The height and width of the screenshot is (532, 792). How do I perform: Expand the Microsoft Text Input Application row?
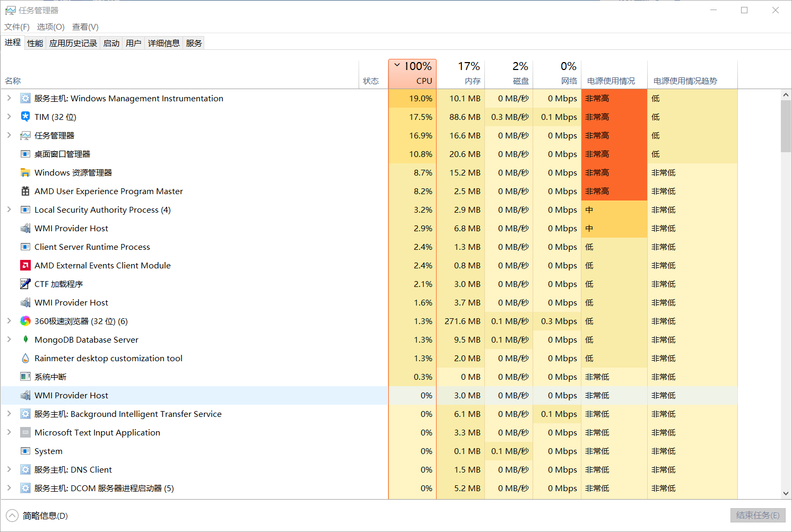[x=9, y=432]
